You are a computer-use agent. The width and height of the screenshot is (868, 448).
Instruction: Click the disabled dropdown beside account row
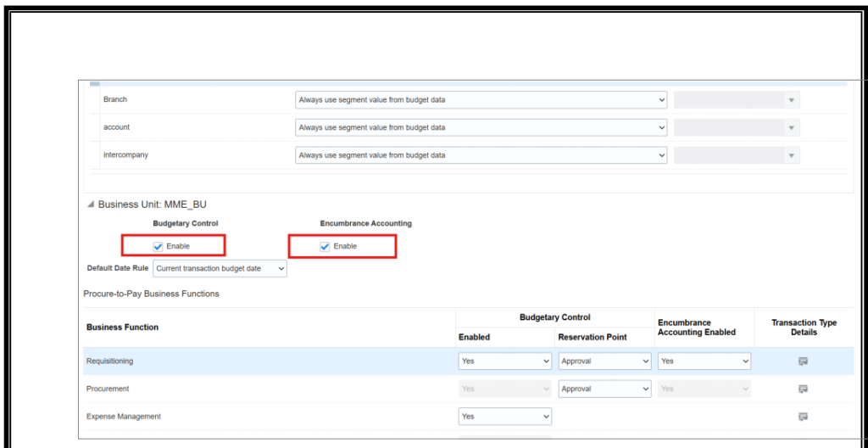736,128
